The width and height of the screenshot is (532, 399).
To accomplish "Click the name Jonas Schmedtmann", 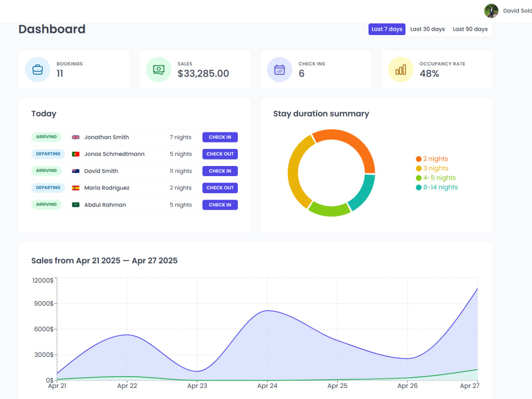I will point(114,154).
